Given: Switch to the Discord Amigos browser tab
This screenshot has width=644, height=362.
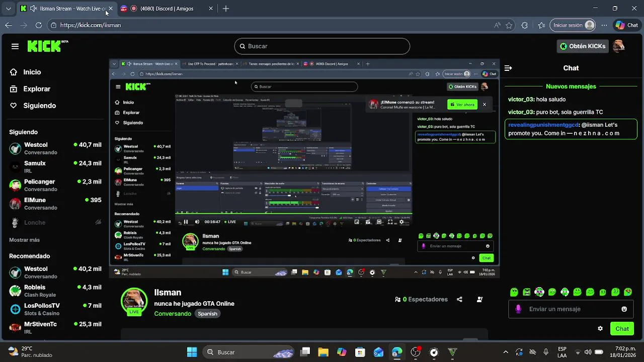Looking at the screenshot, I should [x=167, y=9].
